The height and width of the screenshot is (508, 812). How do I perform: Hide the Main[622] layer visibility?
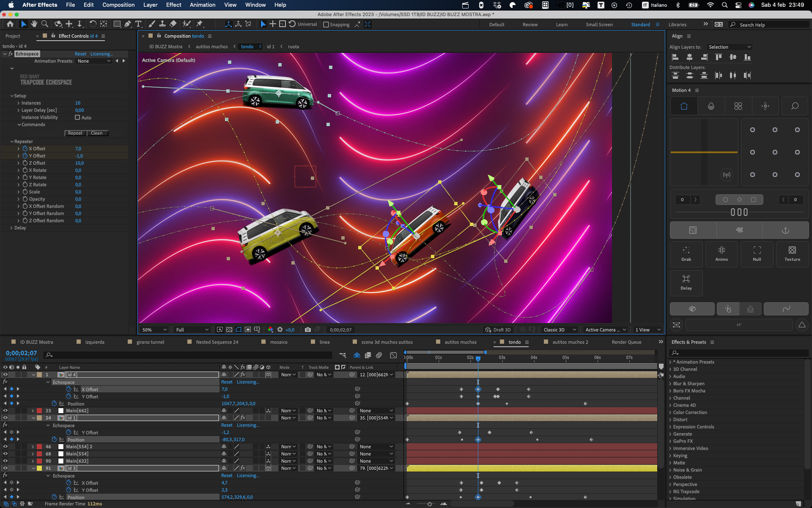tap(5, 461)
